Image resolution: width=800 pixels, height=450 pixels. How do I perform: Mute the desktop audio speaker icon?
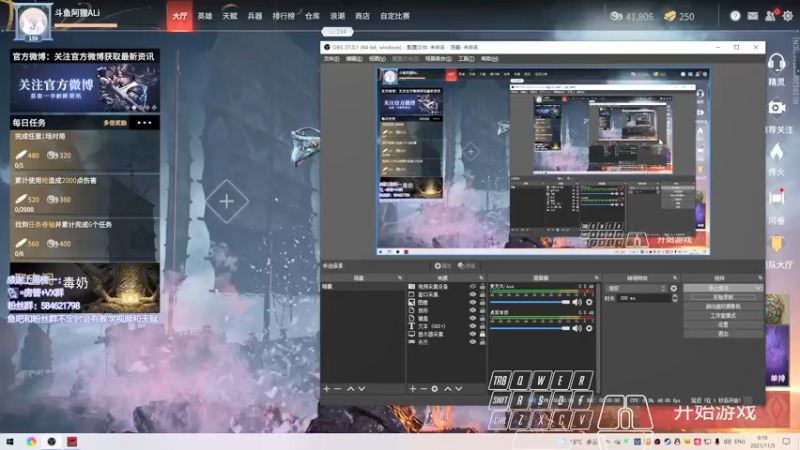577,329
